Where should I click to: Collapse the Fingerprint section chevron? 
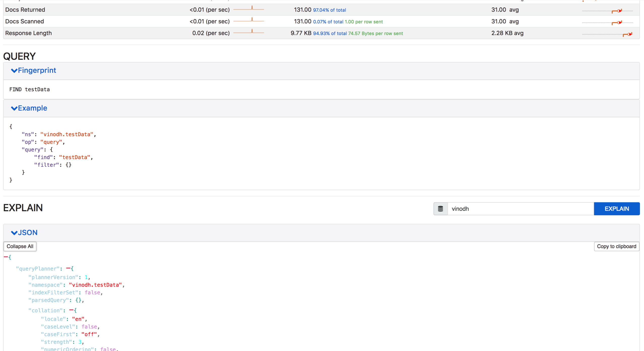pos(14,71)
